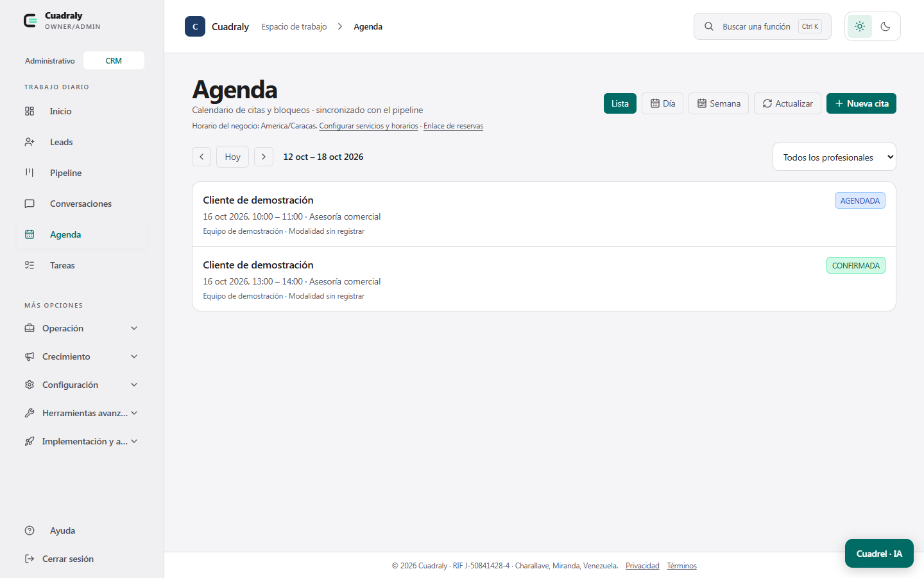
Task: Click the Leads person-plus icon
Action: [x=30, y=142]
